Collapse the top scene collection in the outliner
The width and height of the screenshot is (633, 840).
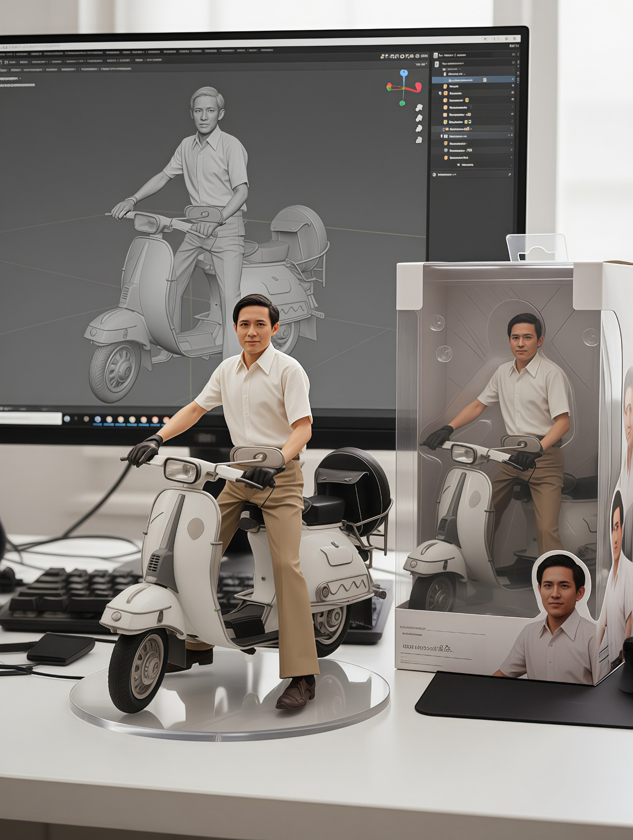tap(436, 64)
